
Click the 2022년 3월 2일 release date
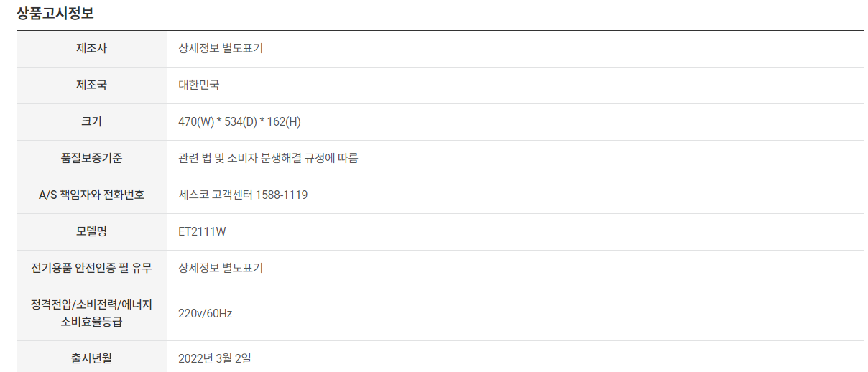click(215, 358)
